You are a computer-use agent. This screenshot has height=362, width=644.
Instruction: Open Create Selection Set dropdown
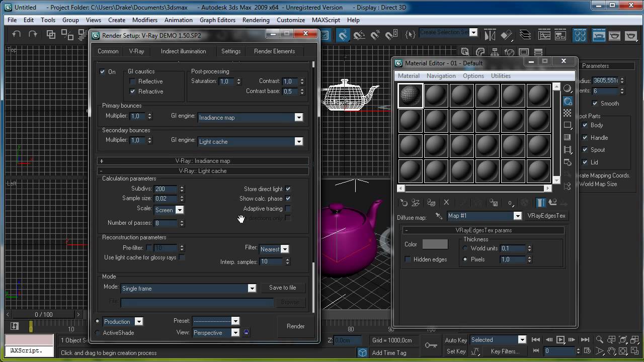coord(448,32)
